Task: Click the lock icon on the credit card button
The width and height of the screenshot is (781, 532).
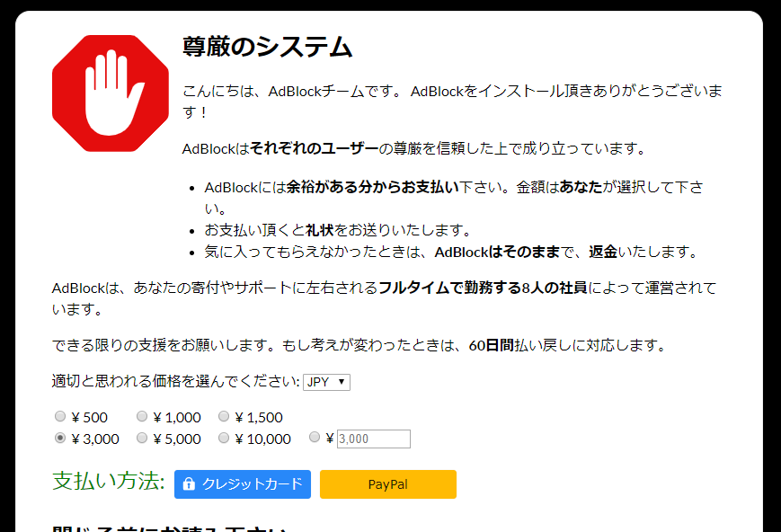Action: tap(189, 483)
